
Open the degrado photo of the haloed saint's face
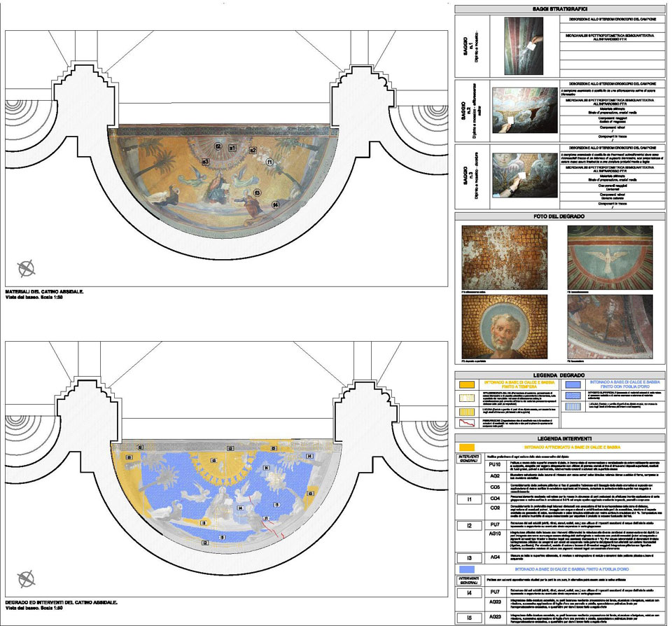point(505,327)
